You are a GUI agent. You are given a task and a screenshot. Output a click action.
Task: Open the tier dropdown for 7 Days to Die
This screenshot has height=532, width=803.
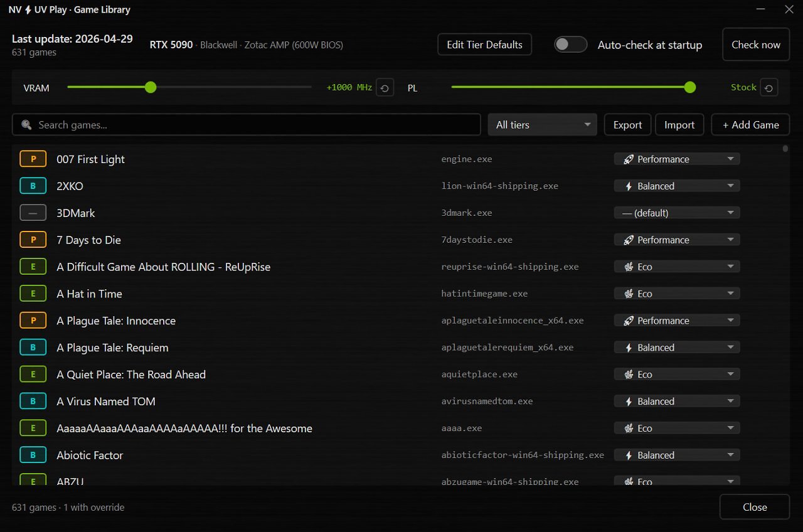click(x=677, y=240)
